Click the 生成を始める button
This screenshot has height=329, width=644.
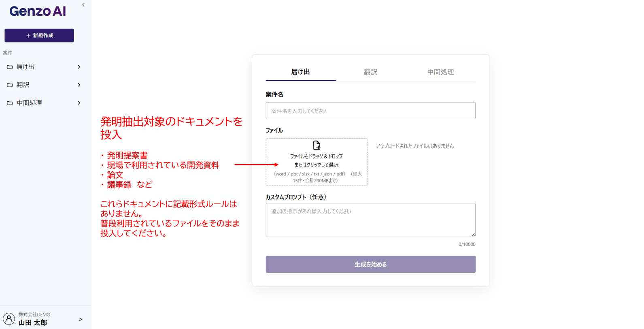(x=371, y=264)
